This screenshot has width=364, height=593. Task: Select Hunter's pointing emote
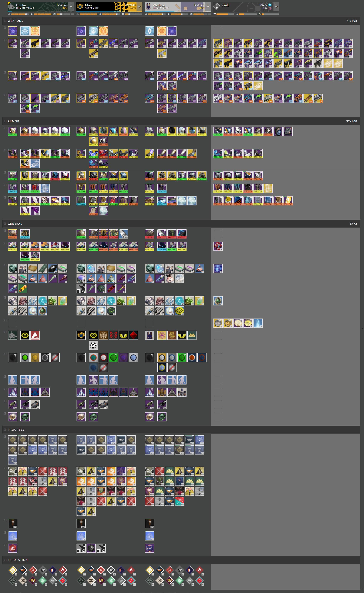pyautogui.click(x=25, y=380)
